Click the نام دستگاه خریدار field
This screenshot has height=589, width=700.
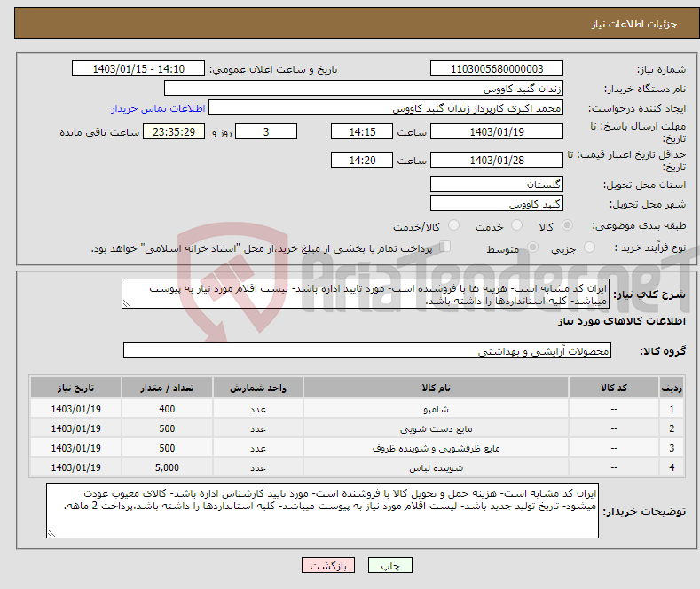[364, 89]
